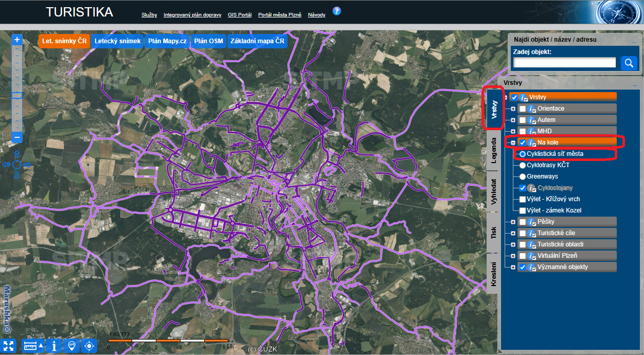Expand the Turistické cíle layer group

tap(513, 233)
